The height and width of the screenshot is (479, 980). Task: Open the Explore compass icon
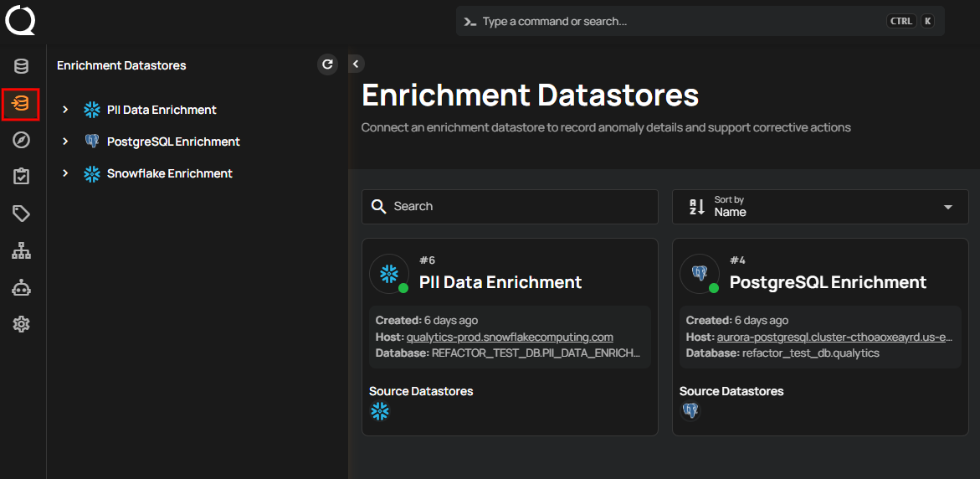point(21,140)
